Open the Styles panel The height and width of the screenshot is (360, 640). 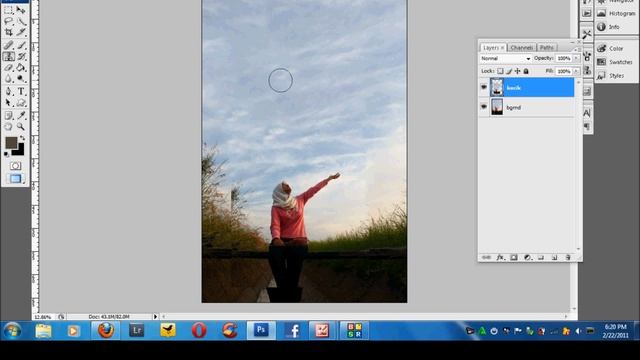click(611, 76)
